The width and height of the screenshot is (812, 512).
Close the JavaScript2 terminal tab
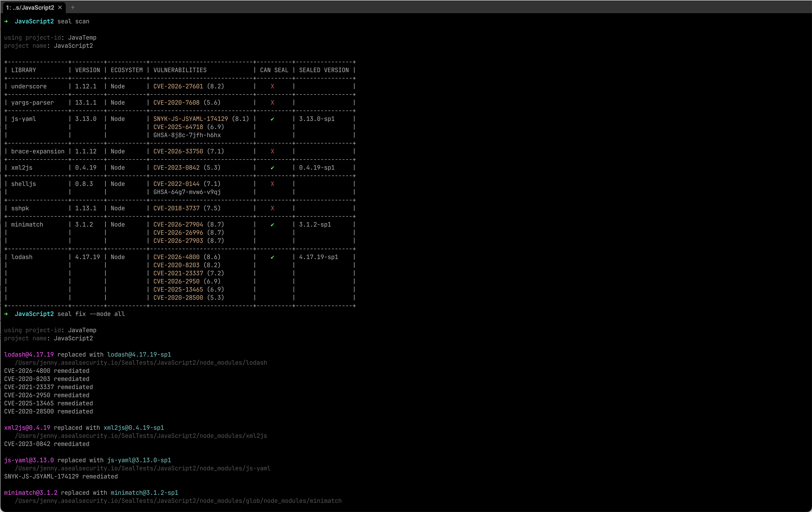point(60,7)
